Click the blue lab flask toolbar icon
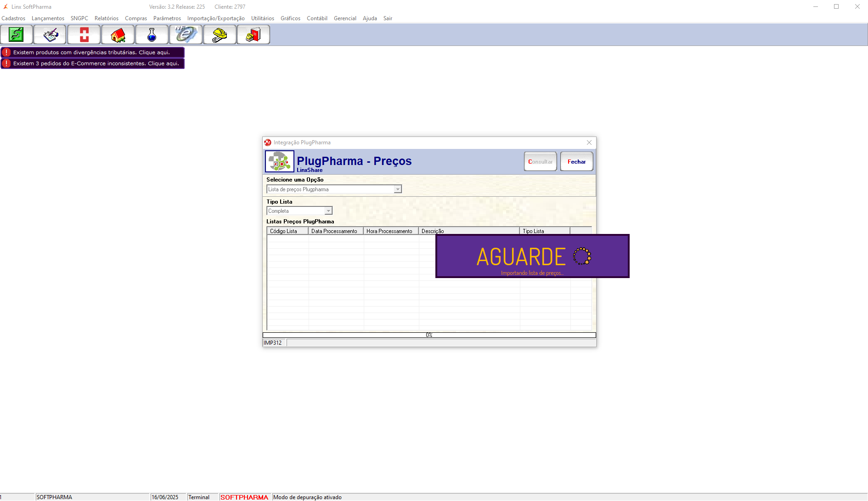Screen dimensions: 868x501 [x=152, y=34]
